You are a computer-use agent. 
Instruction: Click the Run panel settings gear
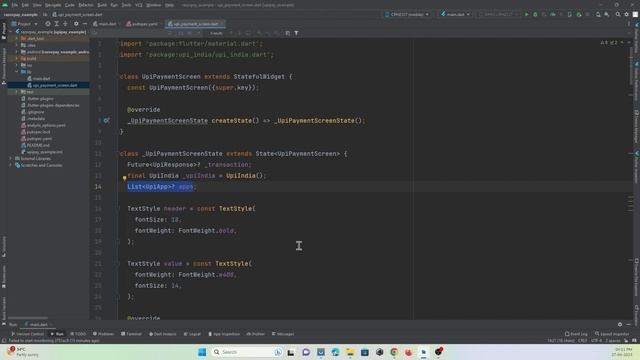point(620,324)
